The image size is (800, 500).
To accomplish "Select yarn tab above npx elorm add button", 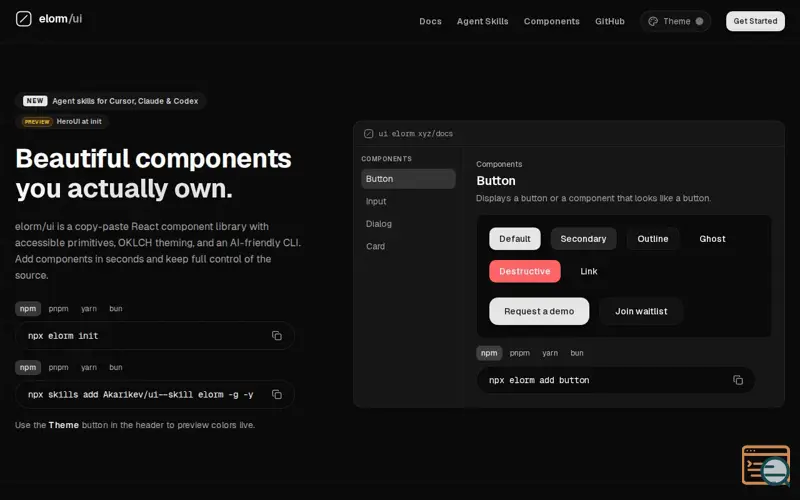I will 550,353.
